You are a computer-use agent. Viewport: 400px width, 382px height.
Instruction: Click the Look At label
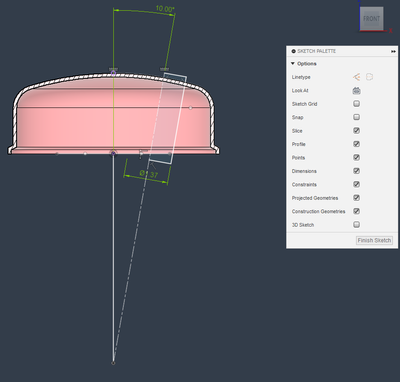coord(300,91)
